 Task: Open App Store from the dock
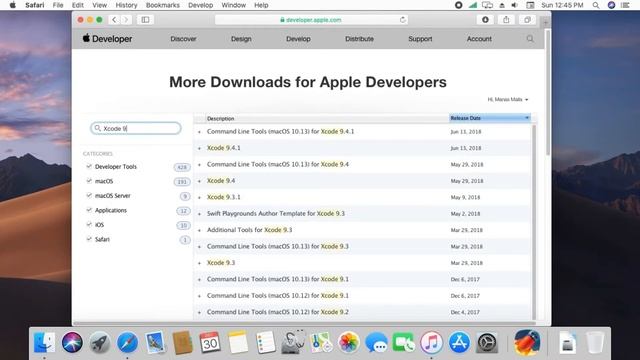click(x=459, y=342)
